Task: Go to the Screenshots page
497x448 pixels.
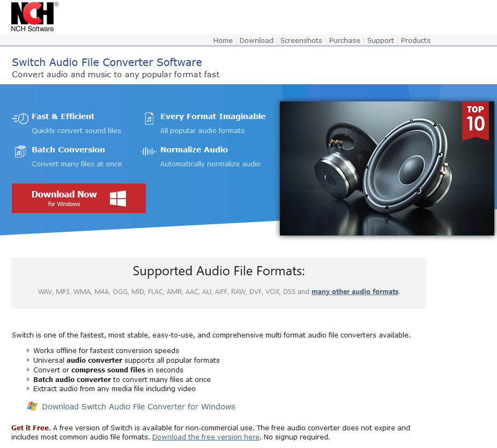Action: point(301,41)
